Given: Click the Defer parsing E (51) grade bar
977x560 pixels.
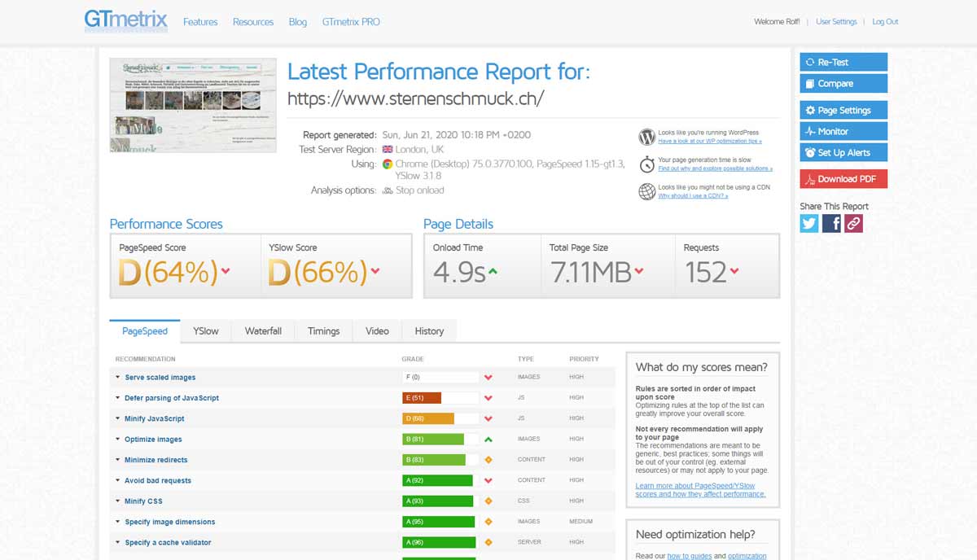Looking at the screenshot, I should pyautogui.click(x=440, y=398).
